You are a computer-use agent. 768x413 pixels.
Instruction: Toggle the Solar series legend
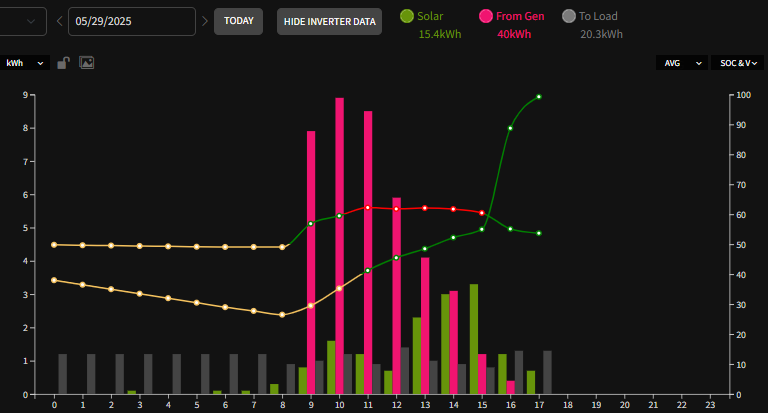click(x=422, y=16)
